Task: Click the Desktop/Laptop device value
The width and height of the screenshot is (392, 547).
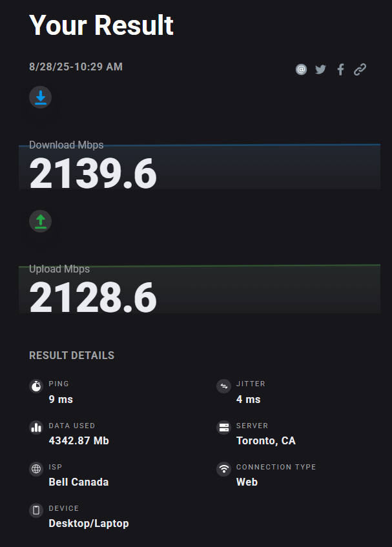Action: point(88,523)
